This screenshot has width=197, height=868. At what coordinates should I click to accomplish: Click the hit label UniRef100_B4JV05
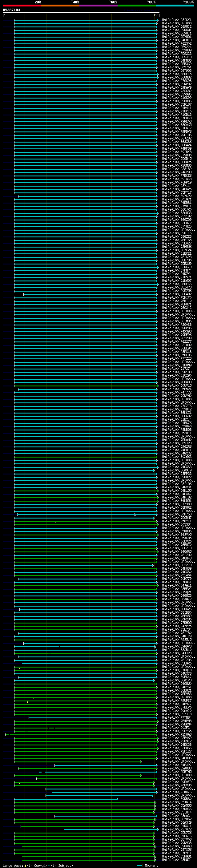[177, 535]
